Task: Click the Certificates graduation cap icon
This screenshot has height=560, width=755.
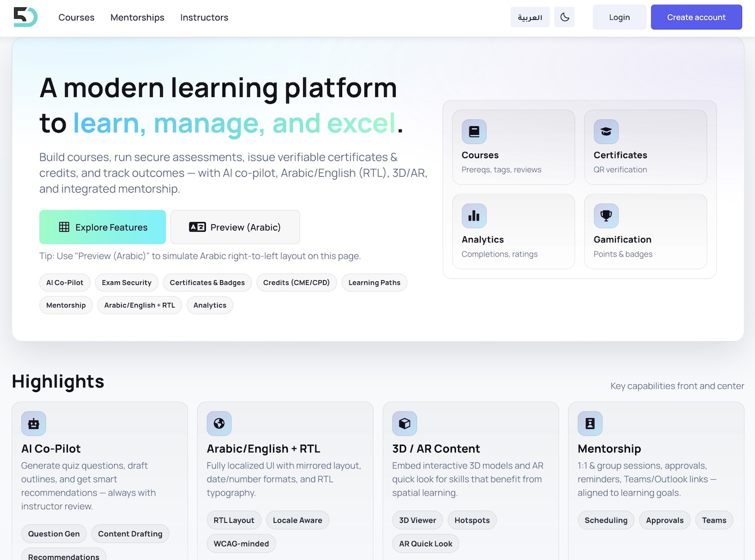Action: tap(606, 132)
